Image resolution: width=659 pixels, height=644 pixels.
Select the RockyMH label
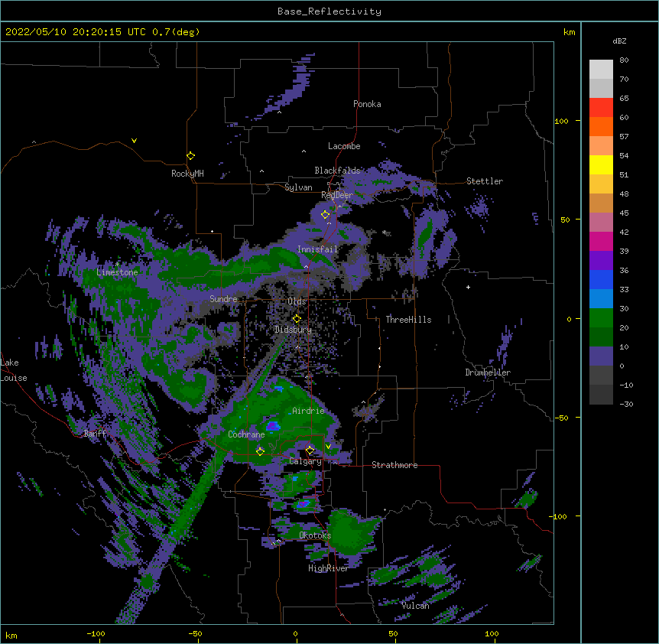(187, 174)
